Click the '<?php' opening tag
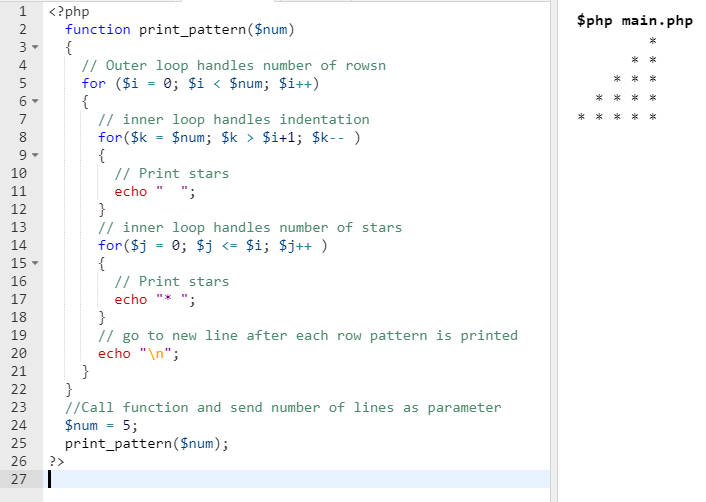706x502 pixels. click(69, 12)
